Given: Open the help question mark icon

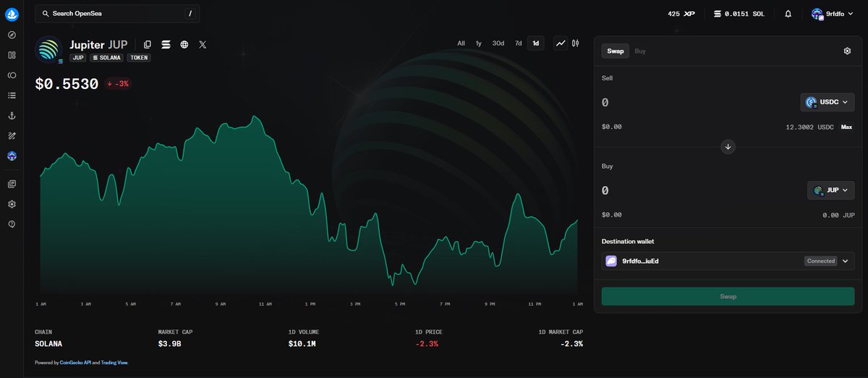Looking at the screenshot, I should tap(12, 224).
